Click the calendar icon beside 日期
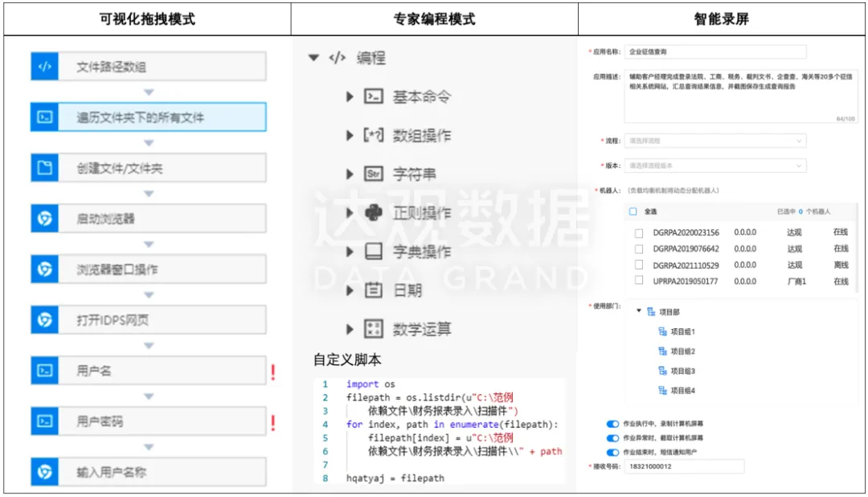The height and width of the screenshot is (497, 868). coord(373,290)
